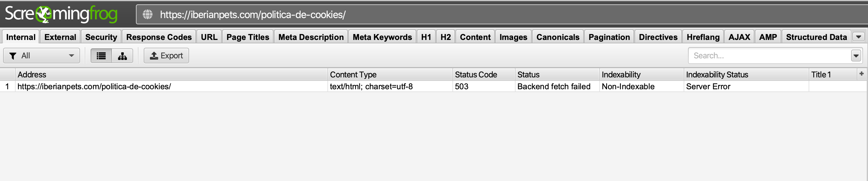Select the Security tab
The image size is (868, 181).
[101, 37]
